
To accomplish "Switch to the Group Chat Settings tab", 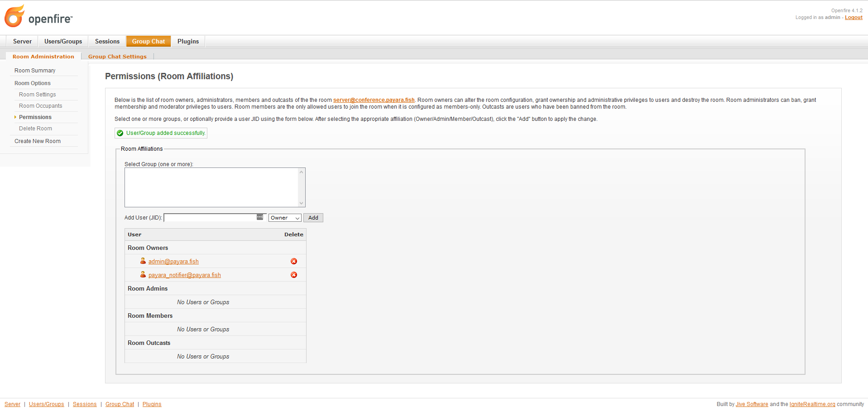I will (x=117, y=56).
